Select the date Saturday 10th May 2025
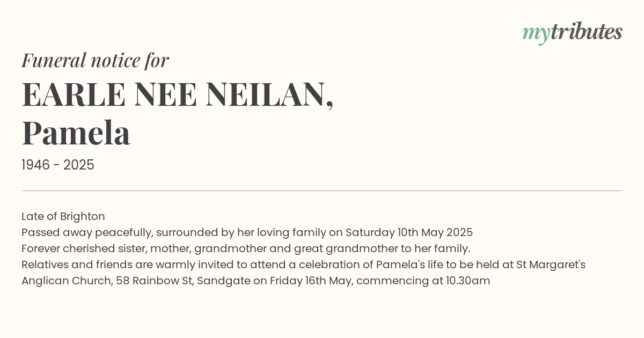 tap(409, 233)
